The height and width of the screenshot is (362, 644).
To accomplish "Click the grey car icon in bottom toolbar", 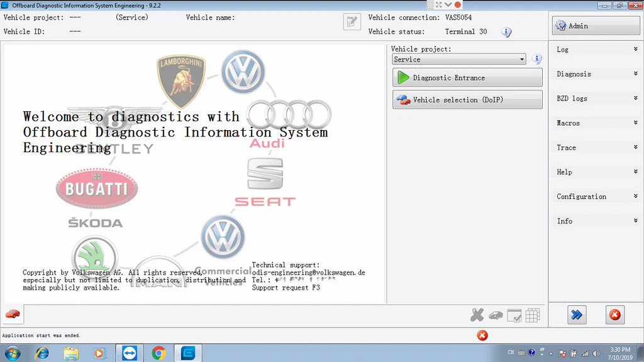I will [496, 315].
